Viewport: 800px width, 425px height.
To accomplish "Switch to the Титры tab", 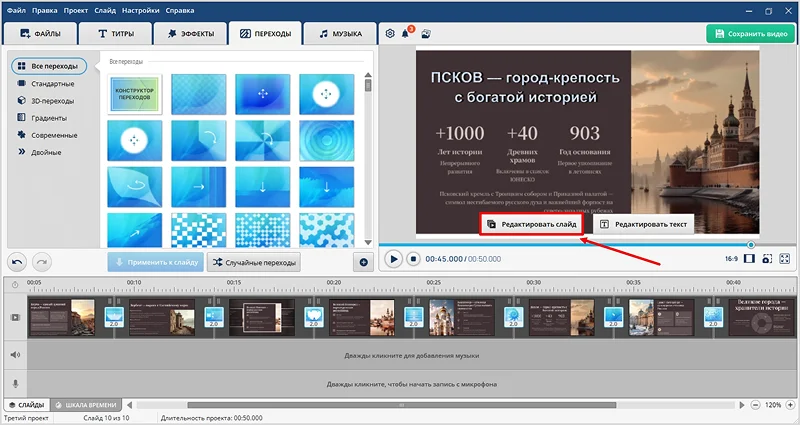I will click(x=116, y=34).
